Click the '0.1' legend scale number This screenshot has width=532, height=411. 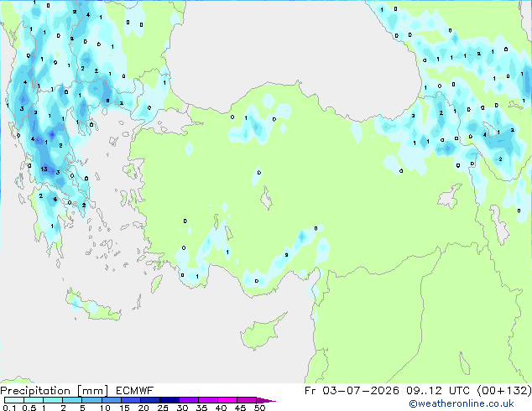point(9,408)
